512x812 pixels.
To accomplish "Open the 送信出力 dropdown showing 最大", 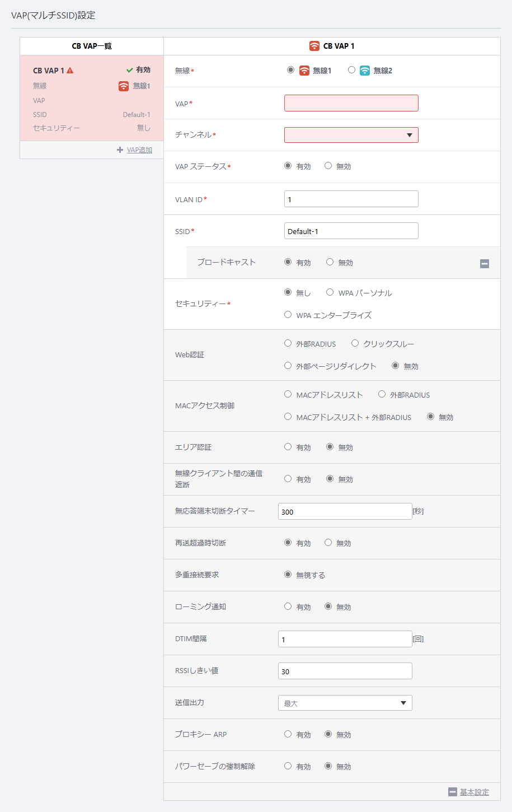I will (345, 703).
